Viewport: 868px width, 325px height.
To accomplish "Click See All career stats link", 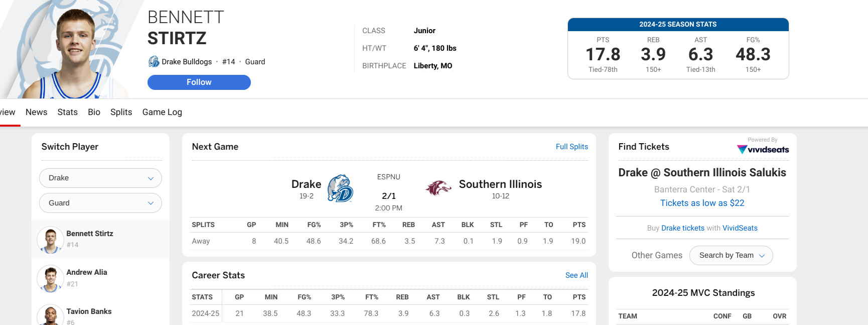I will click(x=576, y=275).
